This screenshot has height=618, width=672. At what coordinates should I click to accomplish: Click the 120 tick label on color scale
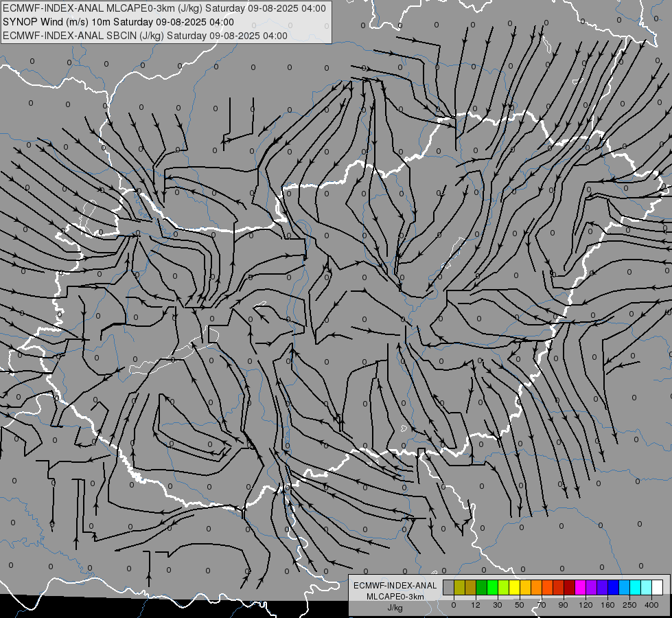pyautogui.click(x=586, y=605)
